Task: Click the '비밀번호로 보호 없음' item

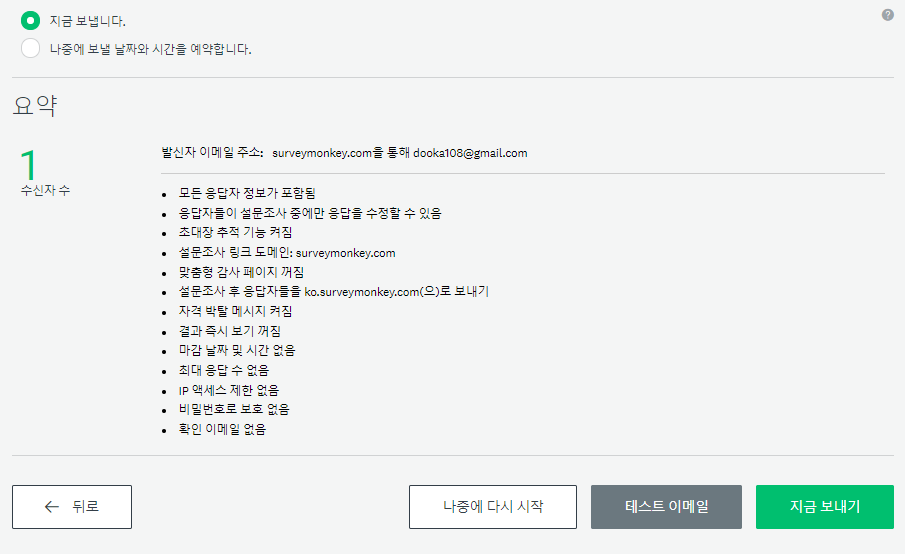Action: (234, 409)
